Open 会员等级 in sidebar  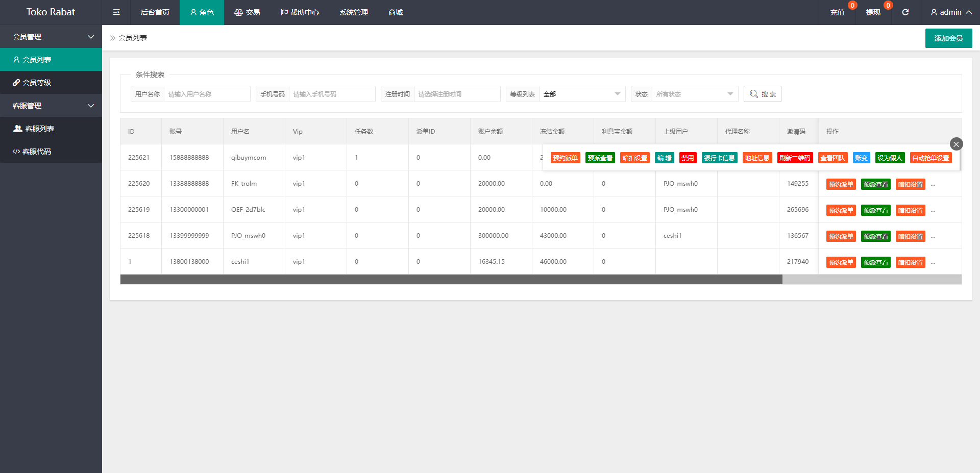tap(37, 83)
